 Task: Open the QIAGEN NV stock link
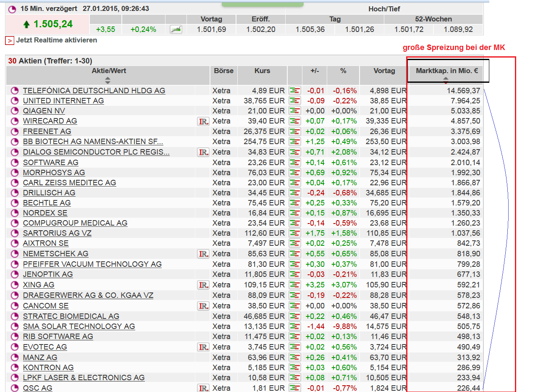44,110
